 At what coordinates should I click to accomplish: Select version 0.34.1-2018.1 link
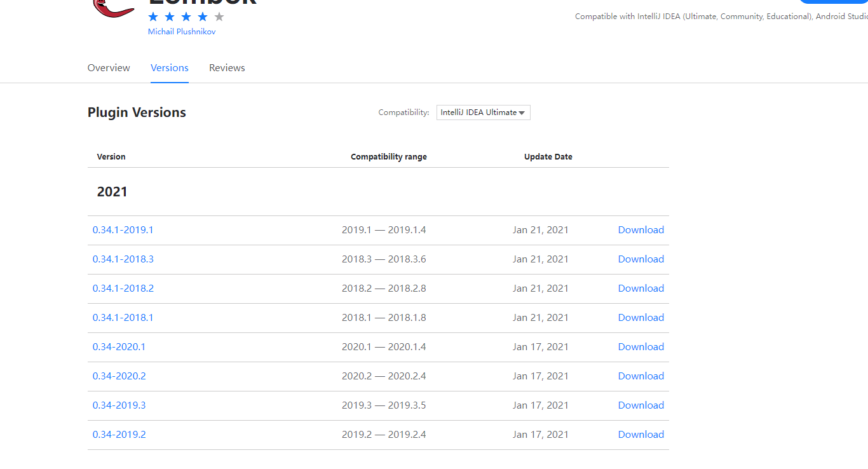pos(123,318)
